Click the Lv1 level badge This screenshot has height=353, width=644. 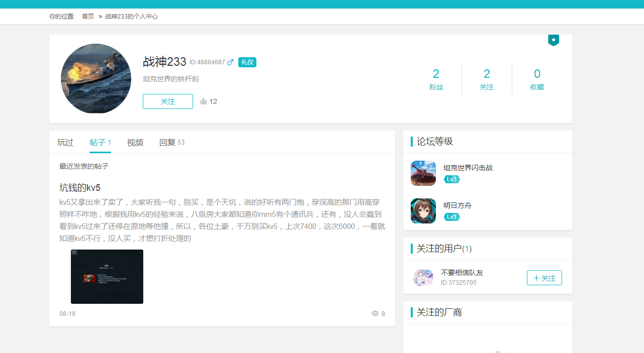point(451,217)
